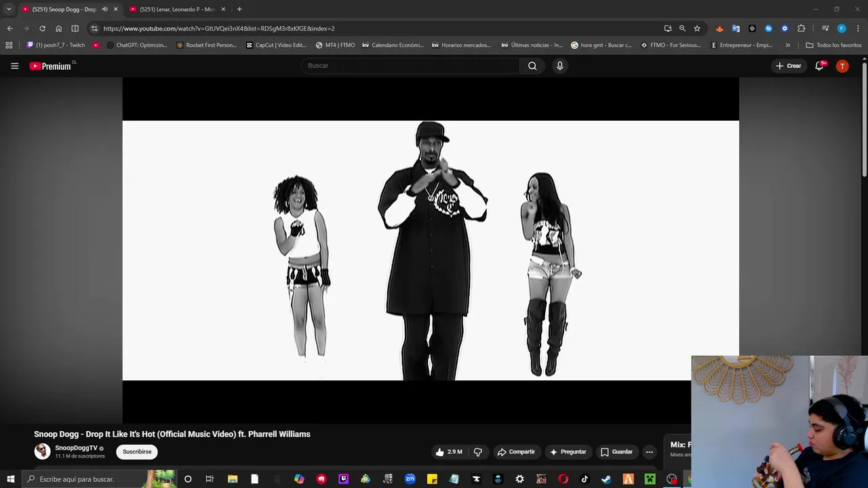Screen dimensions: 868x488
Task: Bookmark this page with the star
Action: click(x=697, y=28)
